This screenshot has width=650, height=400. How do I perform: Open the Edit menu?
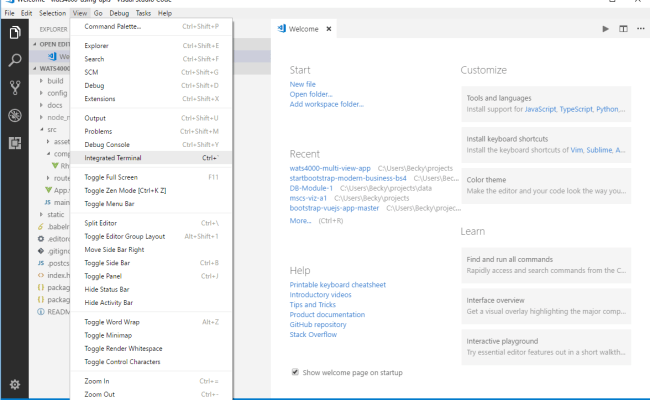pyautogui.click(x=27, y=13)
